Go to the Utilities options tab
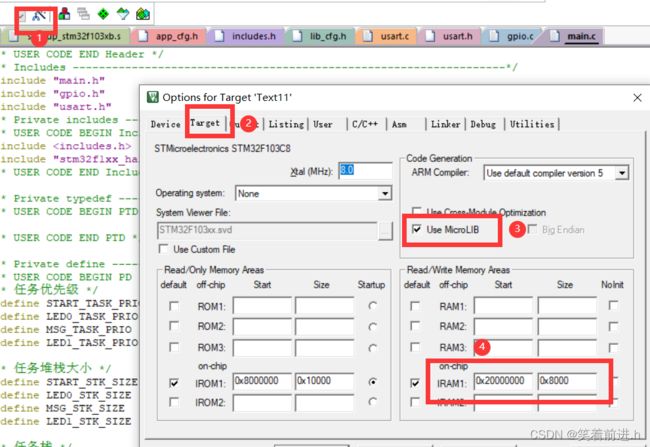The image size is (650, 447). tap(532, 124)
